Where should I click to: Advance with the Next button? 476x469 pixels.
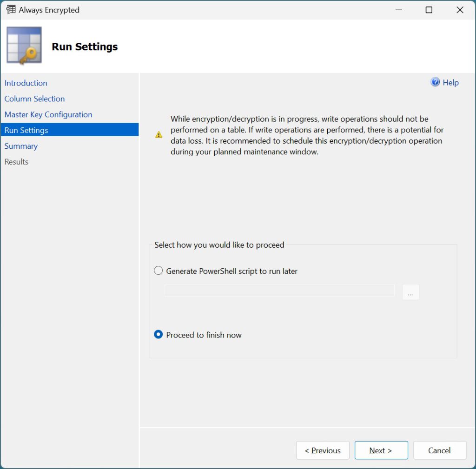[x=381, y=450]
